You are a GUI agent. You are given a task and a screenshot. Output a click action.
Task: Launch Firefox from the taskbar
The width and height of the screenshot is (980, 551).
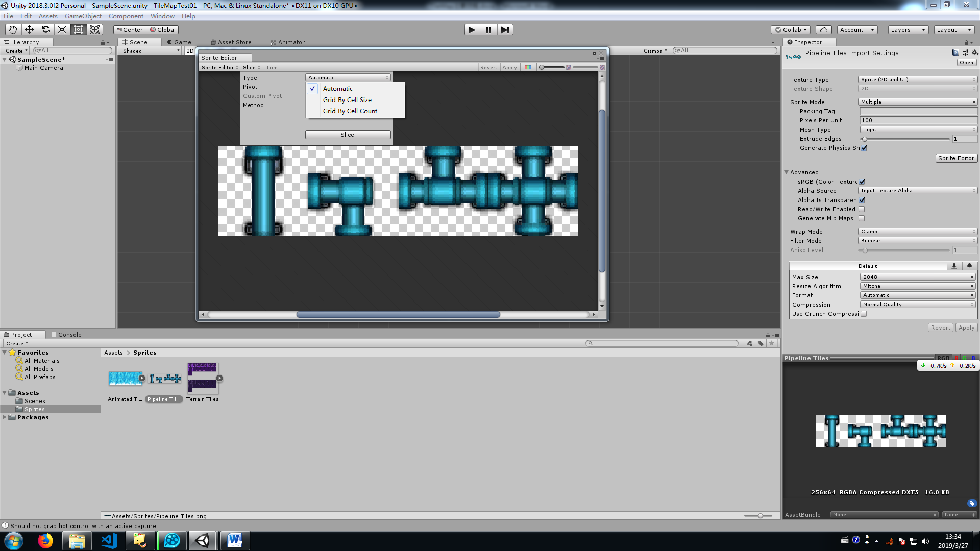point(45,540)
